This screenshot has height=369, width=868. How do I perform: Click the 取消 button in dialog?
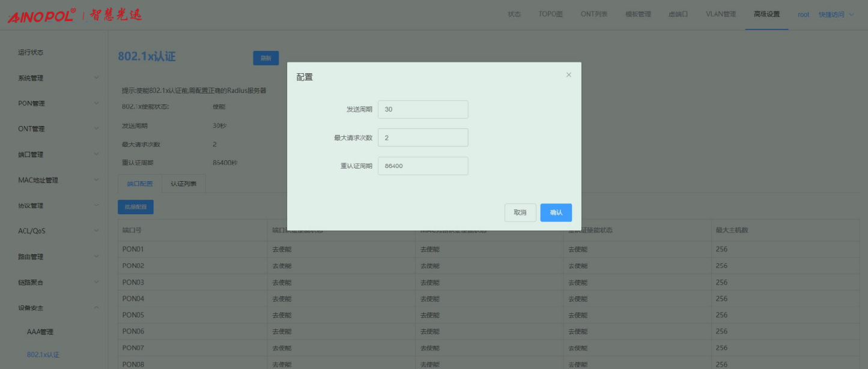(x=520, y=212)
